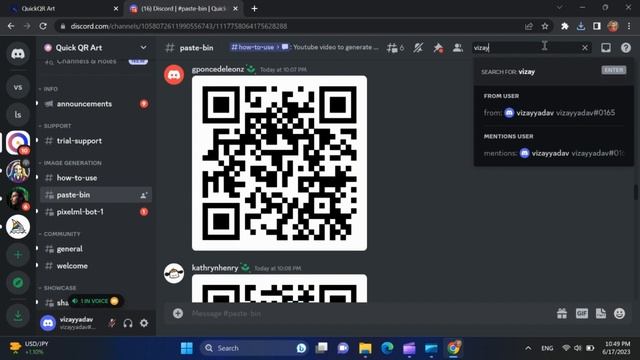Click vizayyadav user panel avatar
Viewport: 640px width, 360px height.
coord(48,323)
